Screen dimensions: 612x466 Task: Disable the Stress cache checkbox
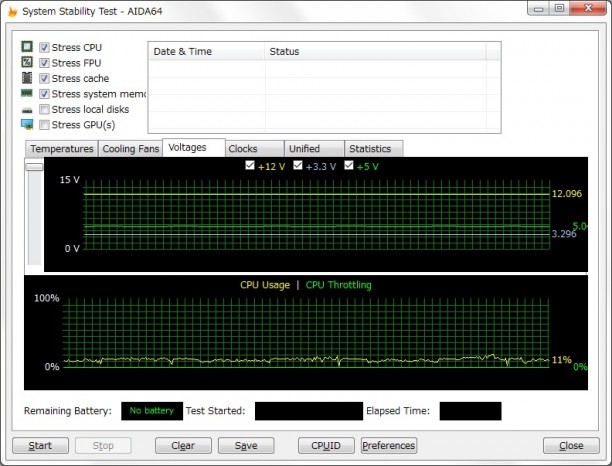44,78
